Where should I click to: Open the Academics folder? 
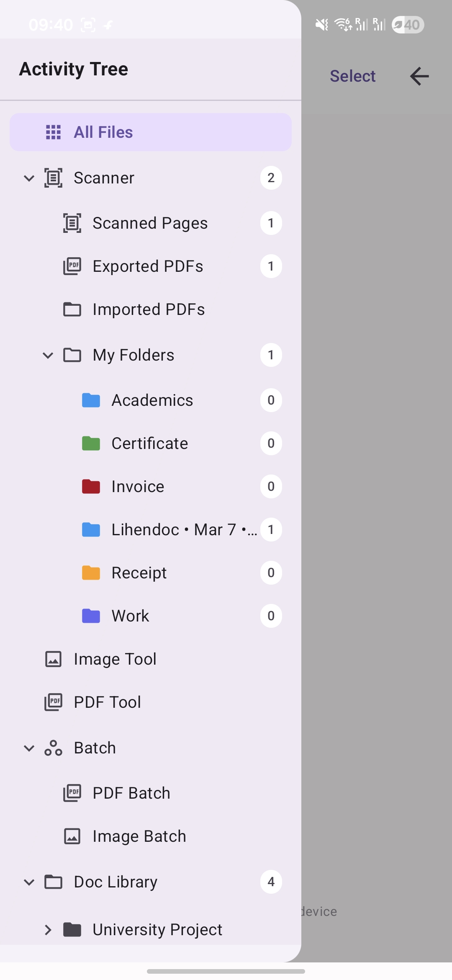click(x=152, y=400)
